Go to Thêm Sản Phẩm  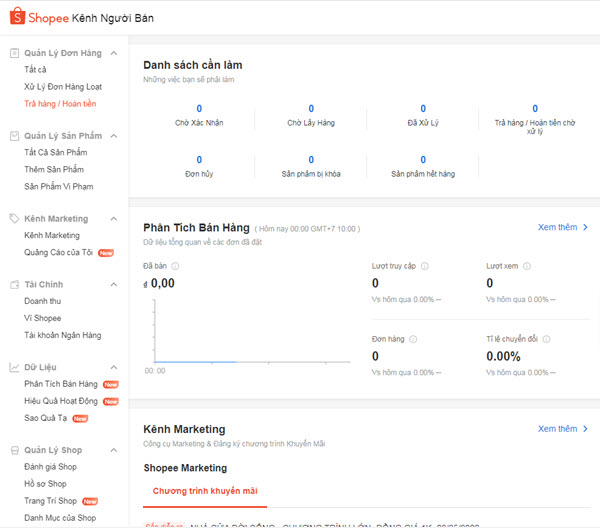(54, 169)
